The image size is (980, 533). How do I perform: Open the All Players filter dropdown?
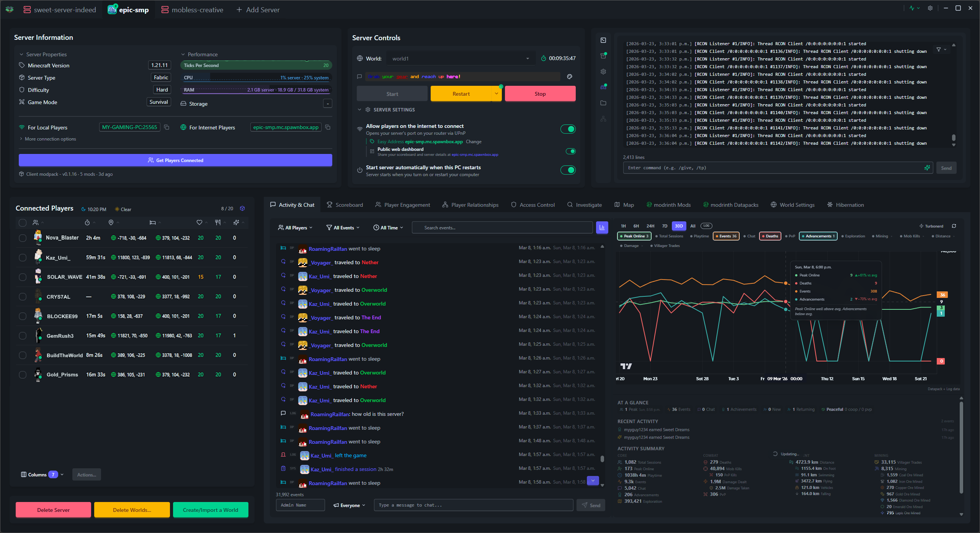coord(295,227)
